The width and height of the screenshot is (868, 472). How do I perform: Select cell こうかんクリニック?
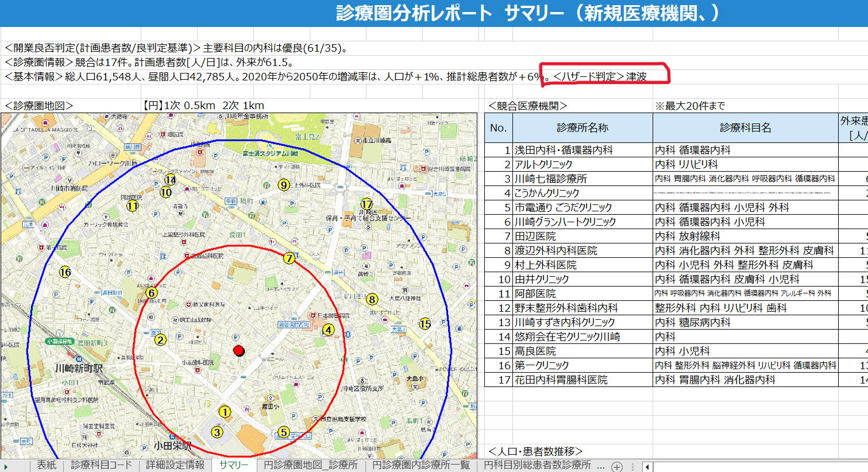[x=582, y=193]
